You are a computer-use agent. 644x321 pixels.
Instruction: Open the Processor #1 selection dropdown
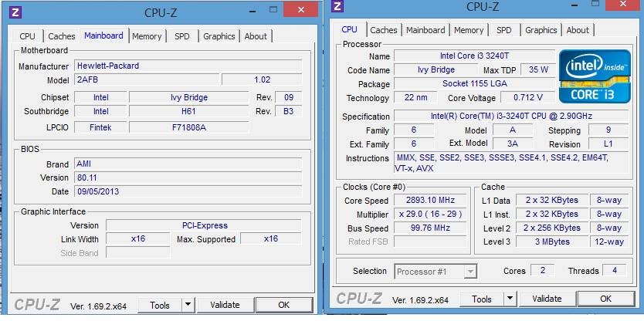[x=436, y=272]
